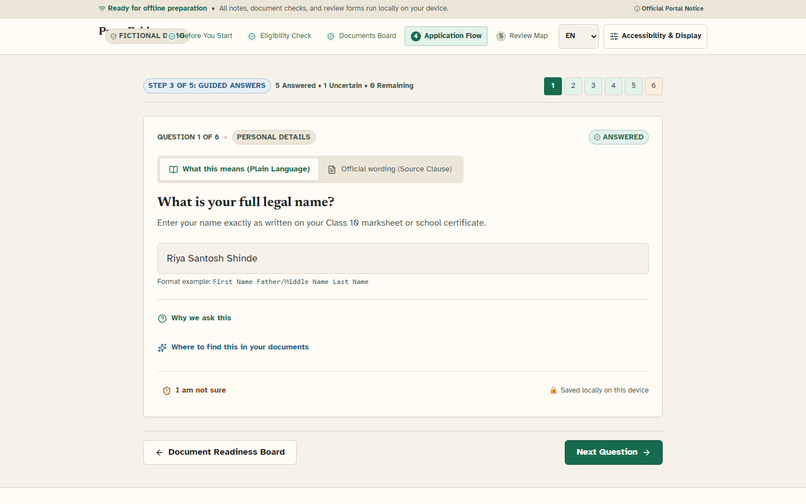Click the Eligibility Check checkmark icon
Image resolution: width=806 pixels, height=504 pixels.
(x=252, y=36)
